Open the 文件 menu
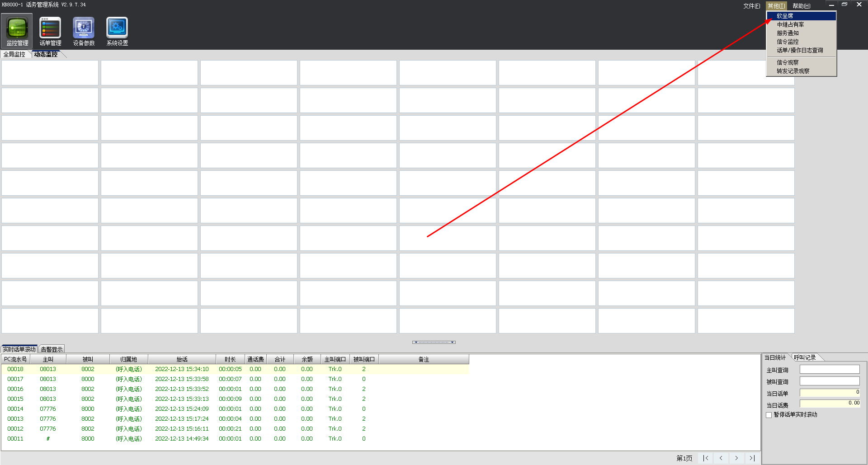 (752, 6)
